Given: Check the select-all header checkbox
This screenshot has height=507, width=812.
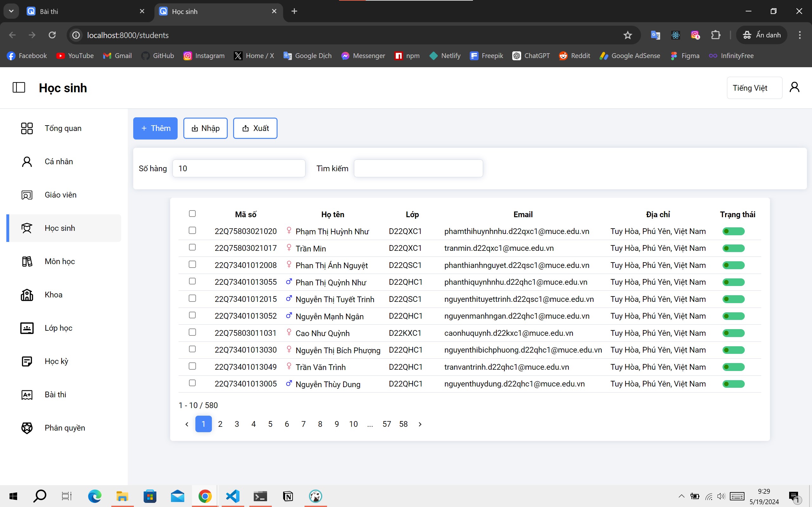Looking at the screenshot, I should point(192,213).
